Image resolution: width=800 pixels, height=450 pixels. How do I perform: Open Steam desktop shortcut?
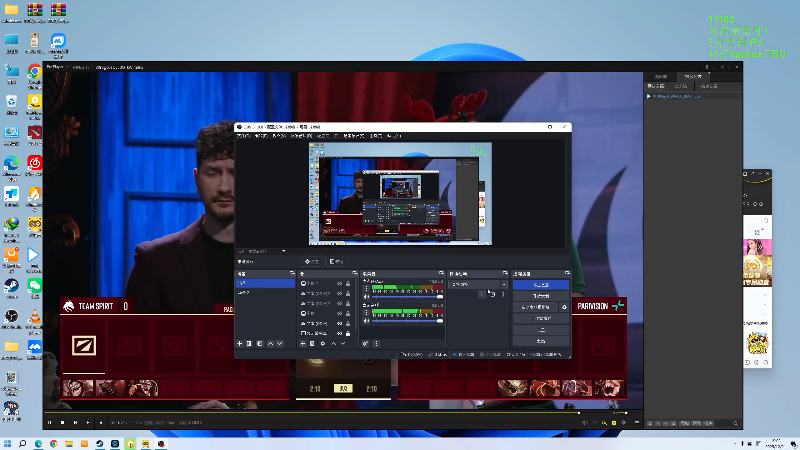[11, 288]
